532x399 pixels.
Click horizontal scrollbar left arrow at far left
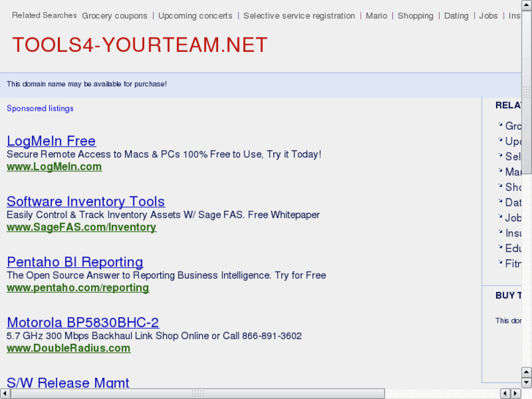coord(5,394)
